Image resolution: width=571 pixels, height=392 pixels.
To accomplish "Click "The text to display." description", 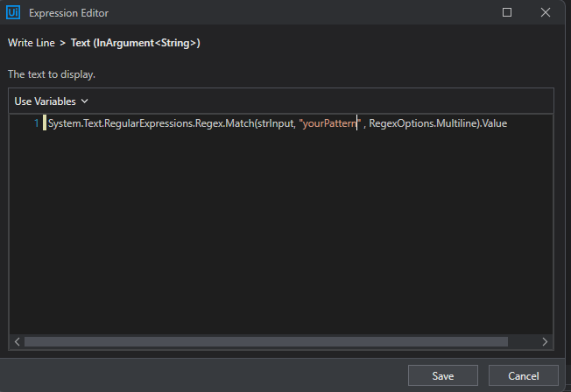I will pyautogui.click(x=52, y=74).
